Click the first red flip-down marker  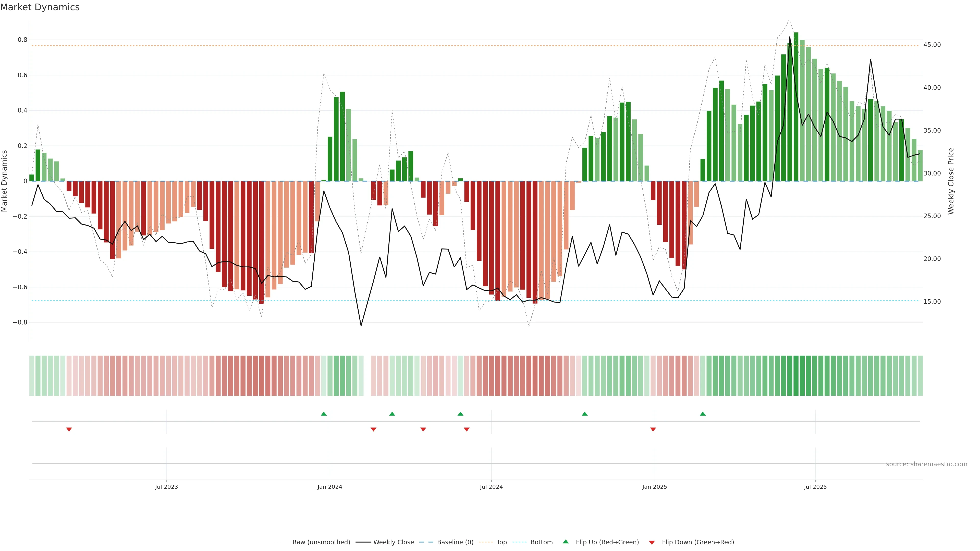tap(69, 429)
